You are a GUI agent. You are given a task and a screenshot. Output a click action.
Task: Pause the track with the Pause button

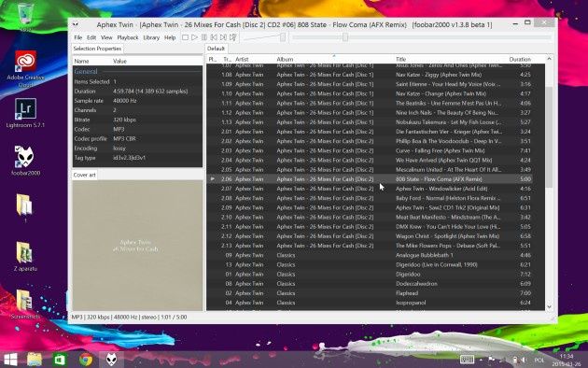[204, 37]
